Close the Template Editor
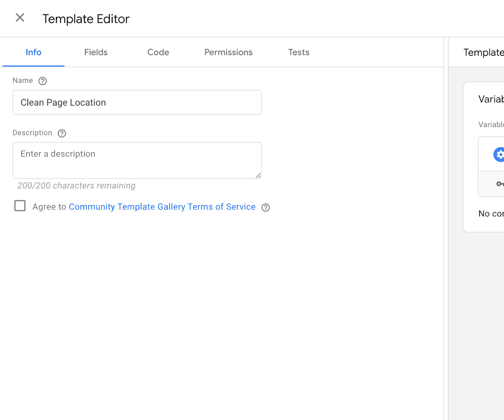 (x=20, y=18)
